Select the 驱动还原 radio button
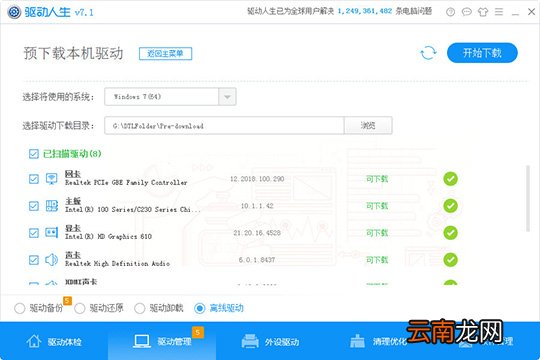Image resolution: width=540 pixels, height=360 pixels. pyautogui.click(x=80, y=308)
